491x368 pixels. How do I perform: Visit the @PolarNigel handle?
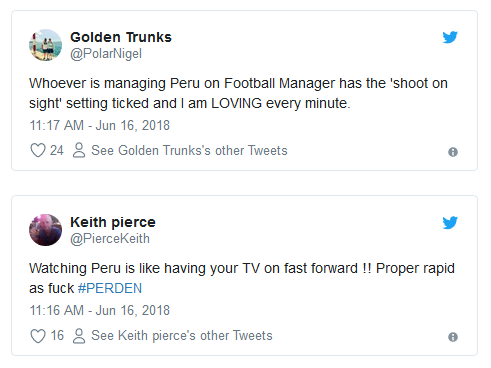click(x=106, y=54)
